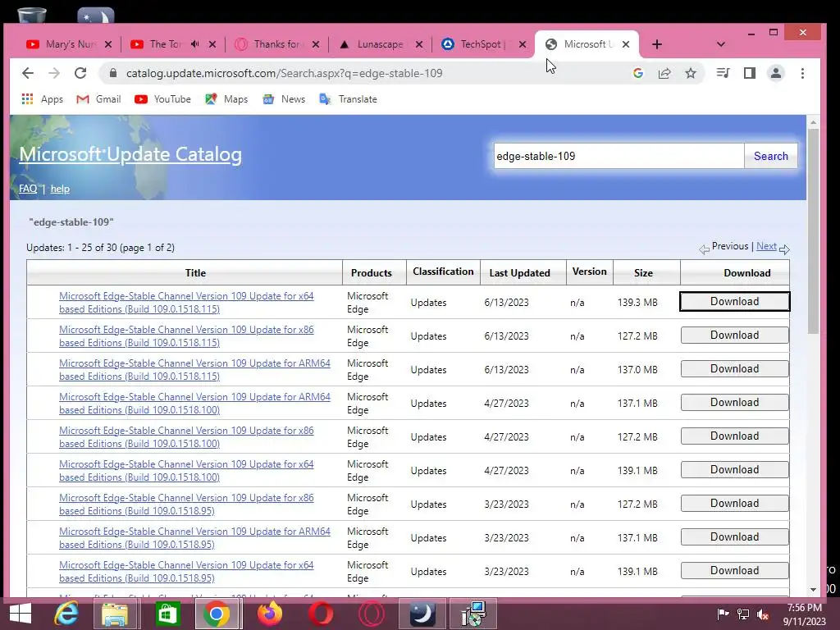Open the Google search side icon in address bar
This screenshot has height=630, width=840.
637,73
